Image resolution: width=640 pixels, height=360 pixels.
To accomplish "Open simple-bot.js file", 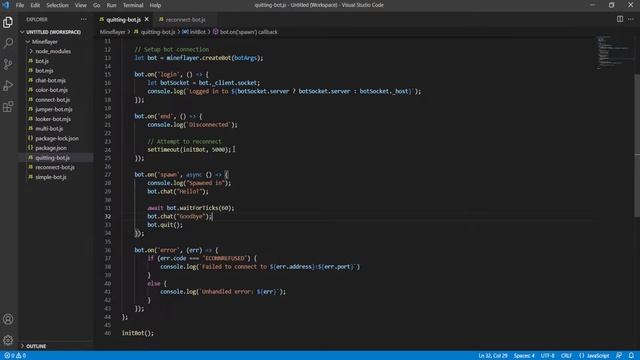I will tap(51, 177).
